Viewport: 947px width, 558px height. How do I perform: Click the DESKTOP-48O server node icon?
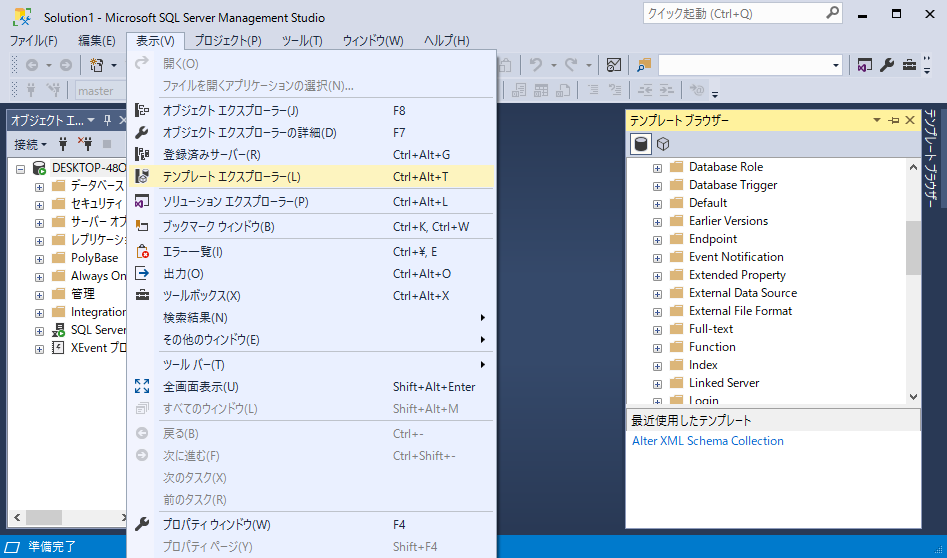pyautogui.click(x=39, y=168)
